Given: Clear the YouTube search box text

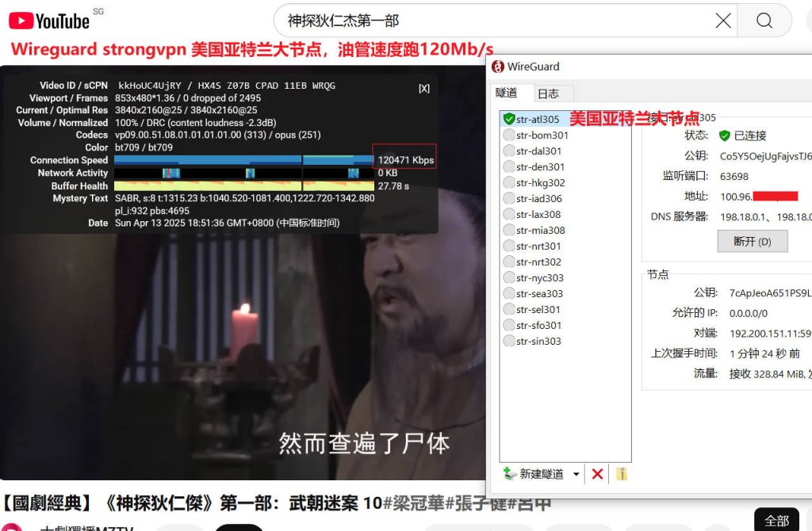Looking at the screenshot, I should click(x=723, y=21).
